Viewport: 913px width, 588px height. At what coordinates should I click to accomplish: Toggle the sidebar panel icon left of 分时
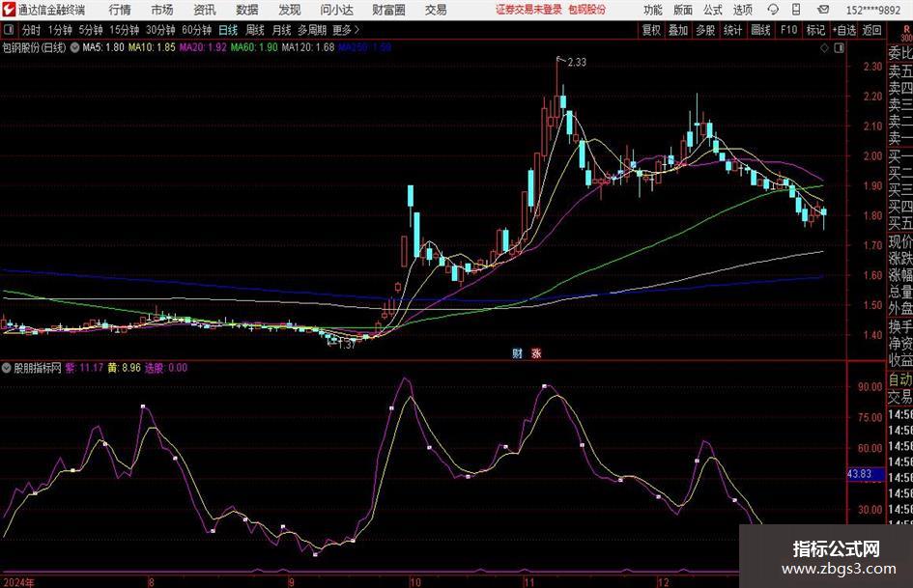(9, 30)
